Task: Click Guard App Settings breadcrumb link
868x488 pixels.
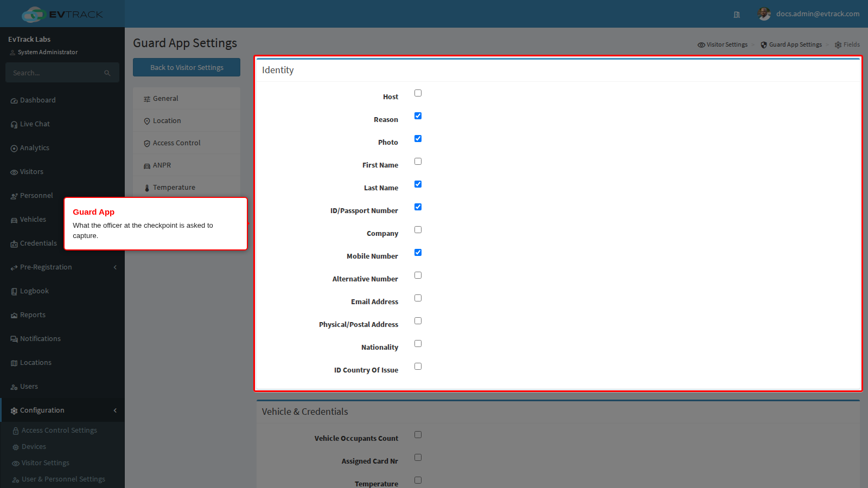Action: 792,45
